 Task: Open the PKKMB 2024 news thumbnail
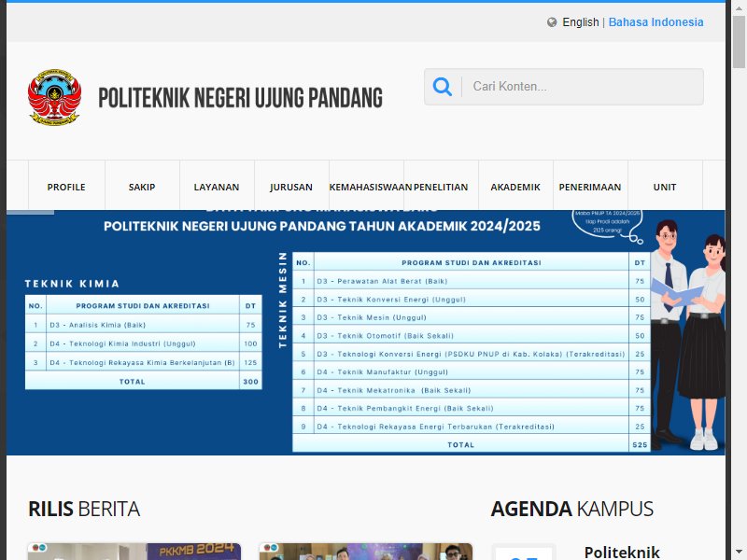(x=134, y=552)
